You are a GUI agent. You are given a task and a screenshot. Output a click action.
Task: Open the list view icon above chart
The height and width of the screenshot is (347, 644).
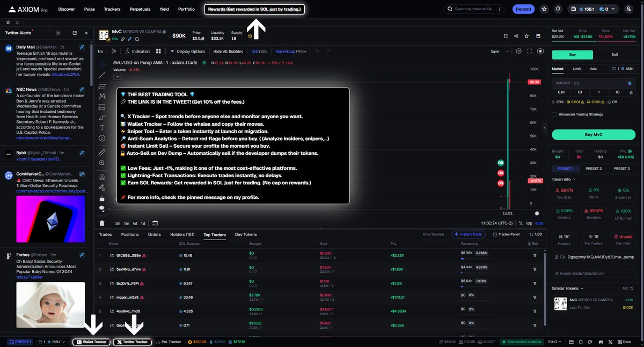pyautogui.click(x=505, y=36)
